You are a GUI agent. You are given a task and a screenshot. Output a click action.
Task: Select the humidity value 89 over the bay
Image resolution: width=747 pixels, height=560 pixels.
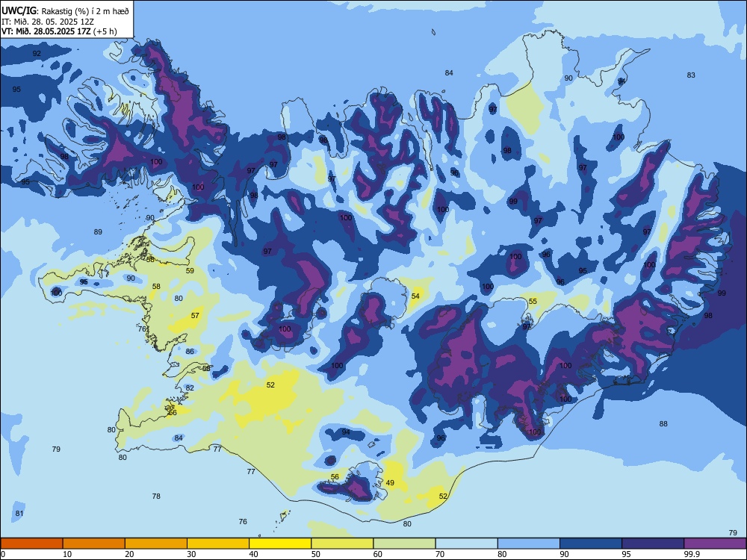[x=98, y=232]
